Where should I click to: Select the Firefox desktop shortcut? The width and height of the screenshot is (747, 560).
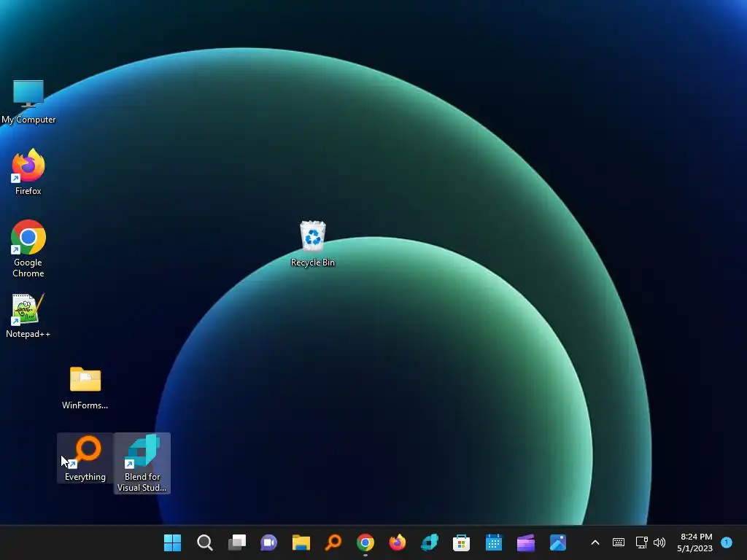coord(28,171)
